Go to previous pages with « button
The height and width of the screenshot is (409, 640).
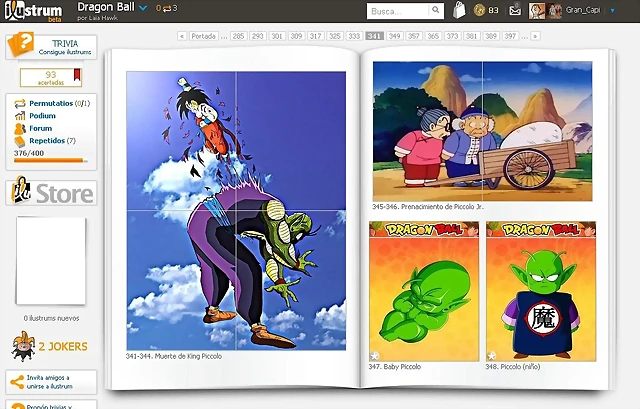(x=182, y=36)
